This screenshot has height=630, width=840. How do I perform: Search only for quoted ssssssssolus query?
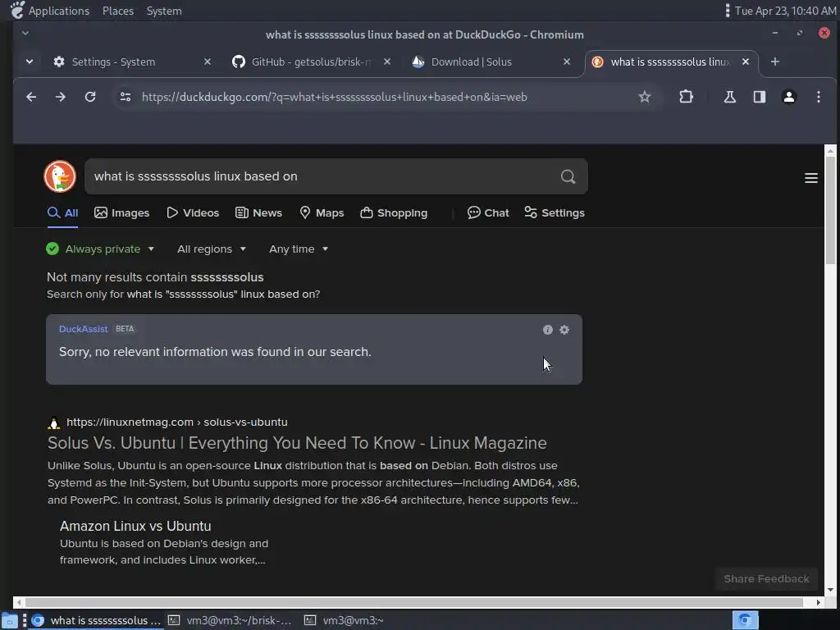tap(223, 294)
